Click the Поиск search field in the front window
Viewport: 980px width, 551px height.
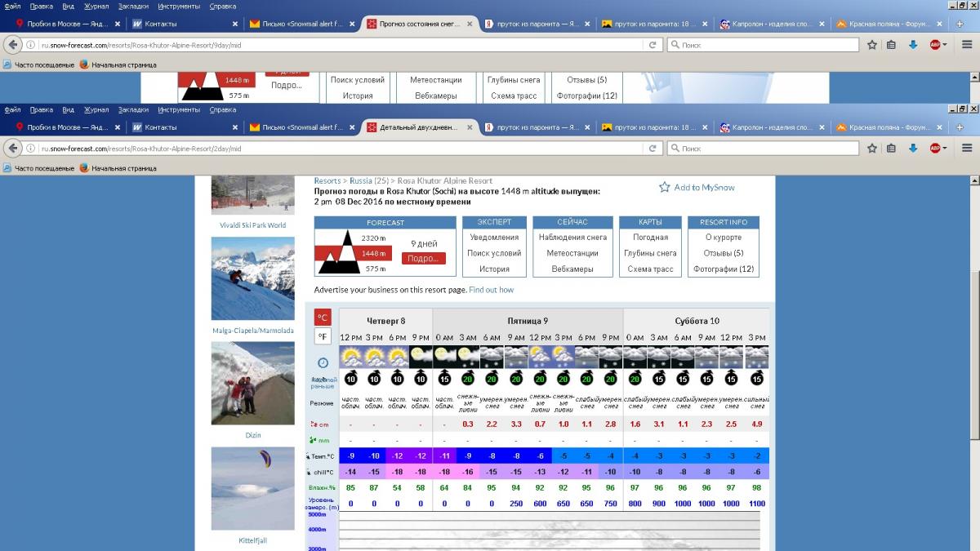[763, 149]
